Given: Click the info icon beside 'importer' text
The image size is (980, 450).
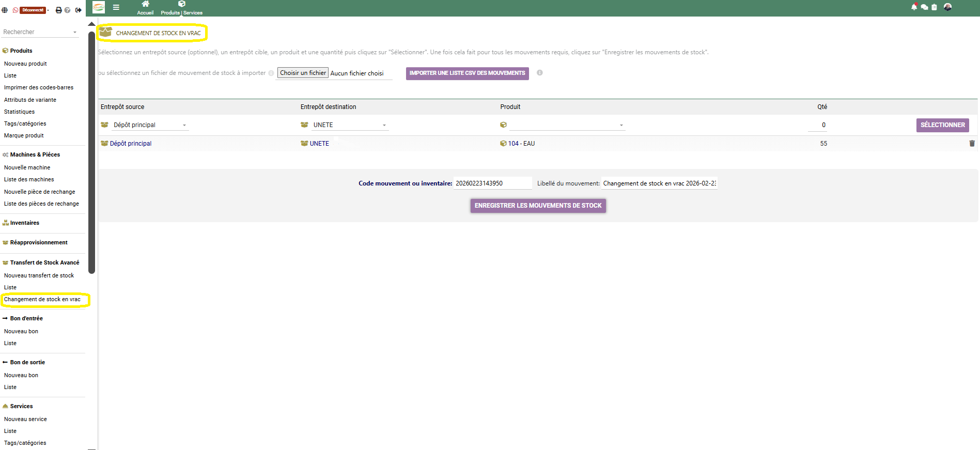Looking at the screenshot, I should tap(271, 73).
